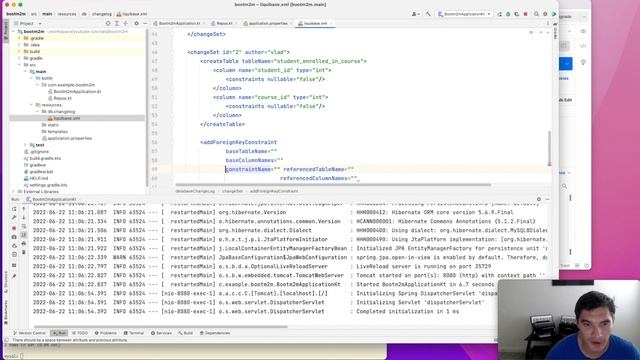This screenshot has width=640, height=360.
Task: Expand the build folder in the tree
Action: point(19,51)
